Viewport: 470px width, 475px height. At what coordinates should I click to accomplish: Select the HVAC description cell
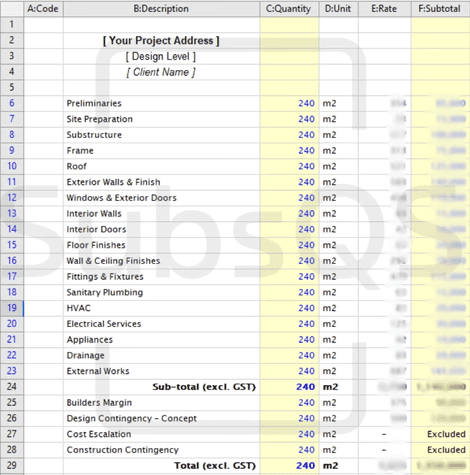pyautogui.click(x=161, y=308)
